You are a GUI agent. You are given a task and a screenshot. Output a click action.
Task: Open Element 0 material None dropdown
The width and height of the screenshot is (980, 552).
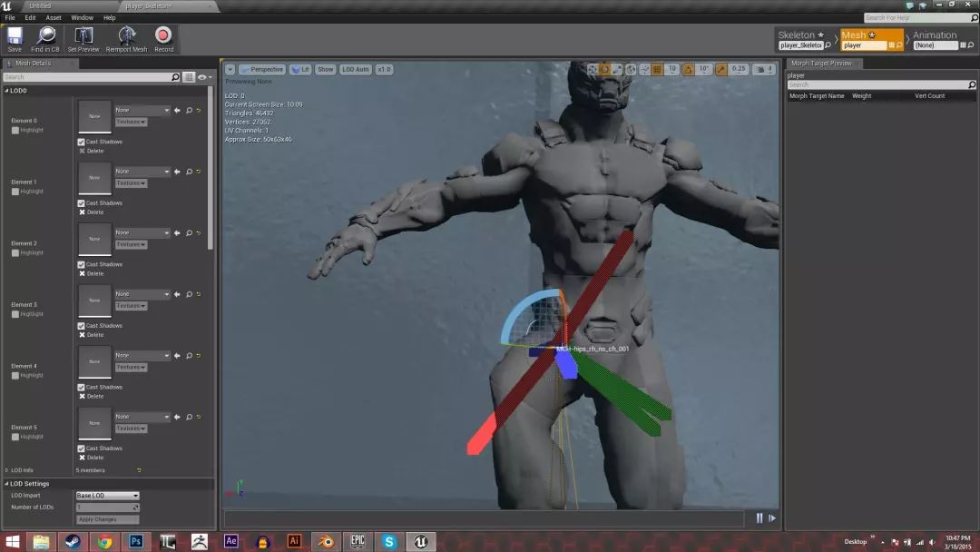point(142,110)
